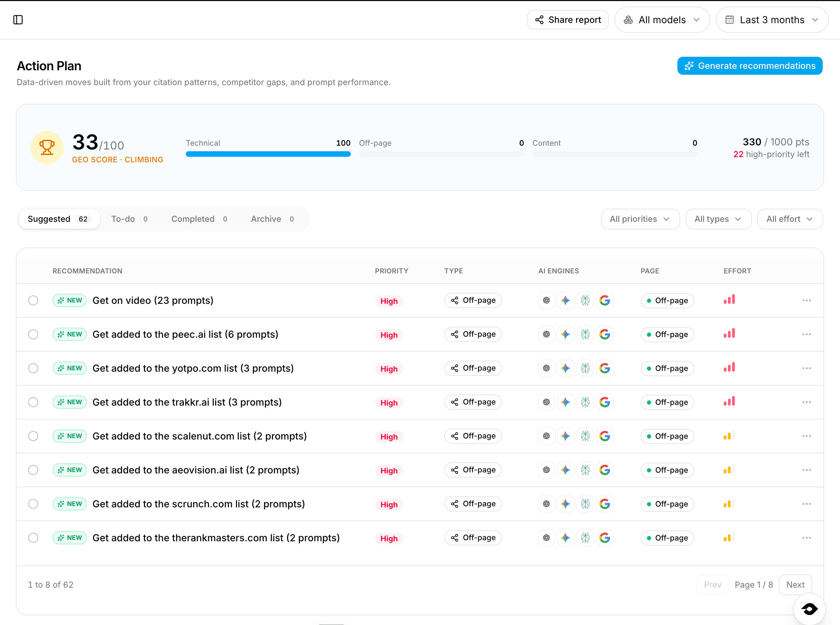
Task: Click ChatGPT engine icon in scalenut.com row
Action: (547, 436)
